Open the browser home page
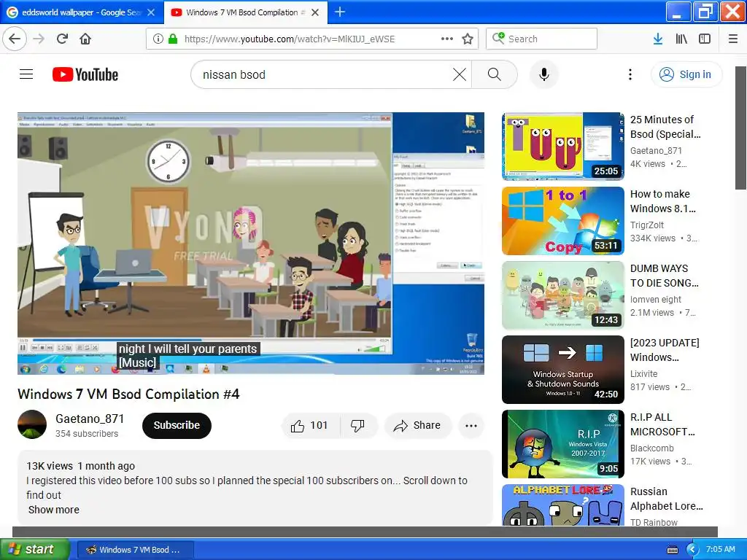747x560 pixels. click(x=85, y=39)
